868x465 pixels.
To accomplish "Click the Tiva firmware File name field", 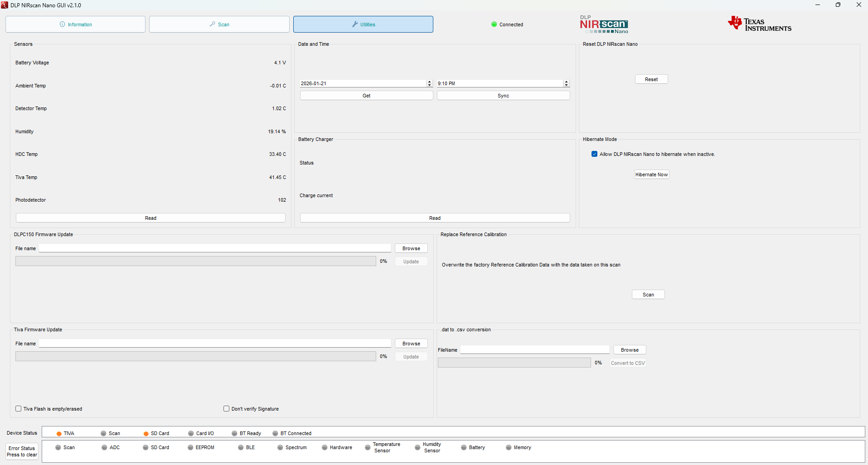I will (x=215, y=344).
